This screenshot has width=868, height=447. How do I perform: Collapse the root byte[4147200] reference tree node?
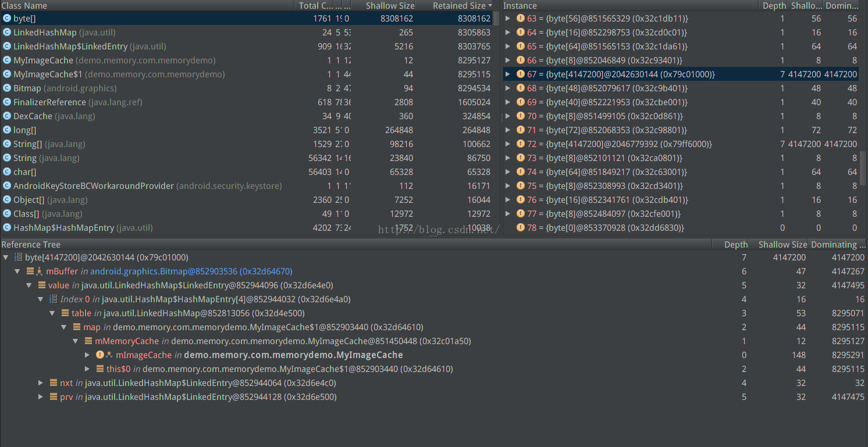[x=6, y=258]
